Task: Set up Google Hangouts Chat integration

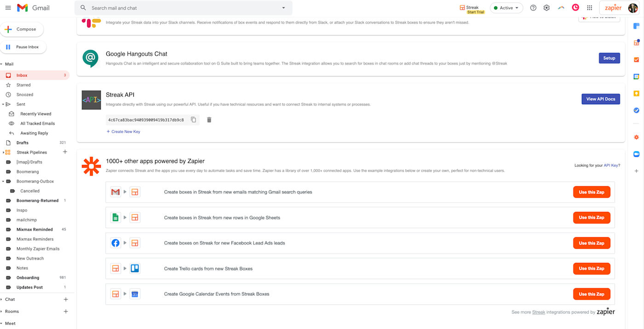Action: coord(609,58)
